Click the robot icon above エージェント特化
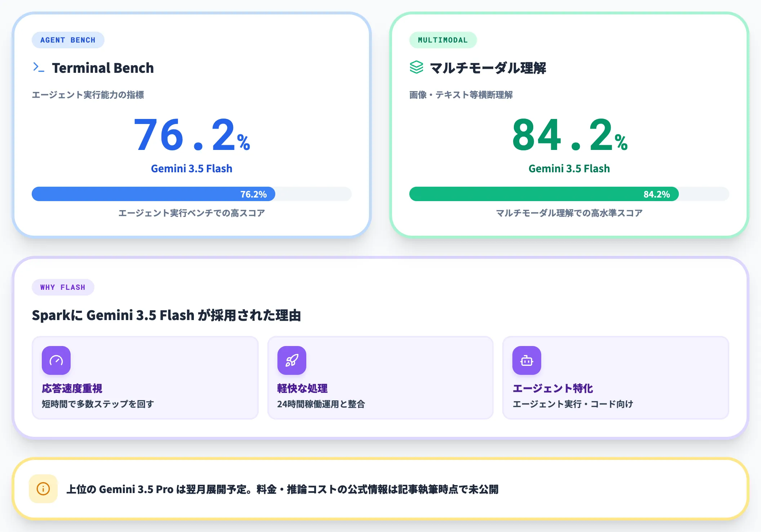761x532 pixels. tap(527, 360)
